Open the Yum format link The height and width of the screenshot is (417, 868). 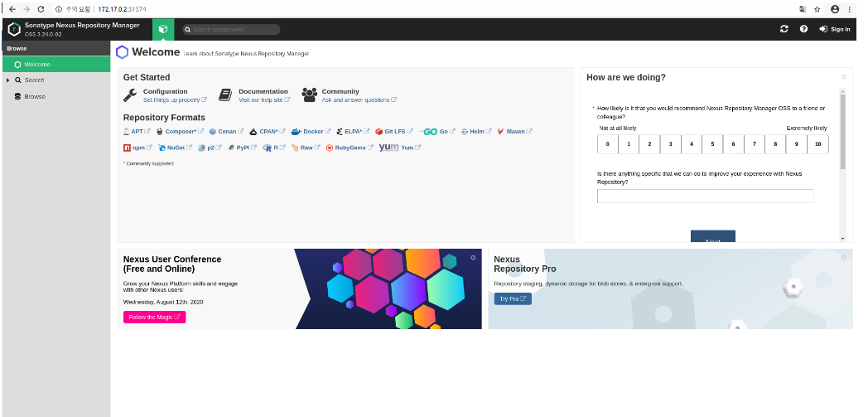[400, 148]
